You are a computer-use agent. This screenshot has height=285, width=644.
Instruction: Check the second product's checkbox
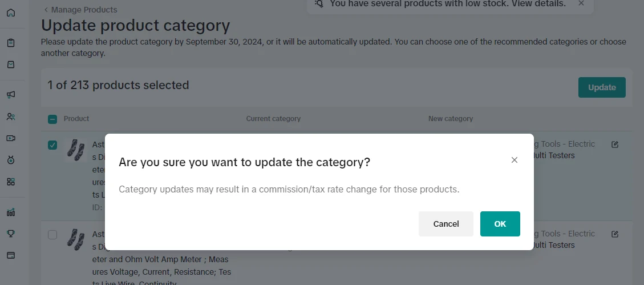[x=52, y=235]
